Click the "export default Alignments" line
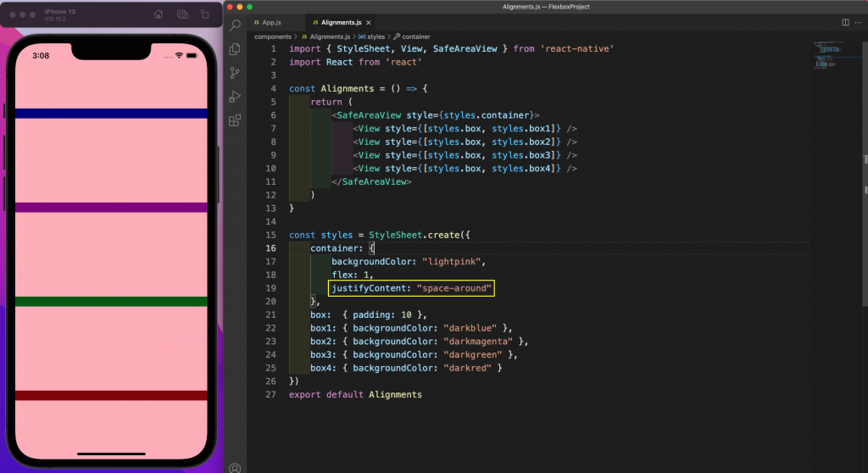Viewport: 868px width, 473px height. tap(355, 394)
